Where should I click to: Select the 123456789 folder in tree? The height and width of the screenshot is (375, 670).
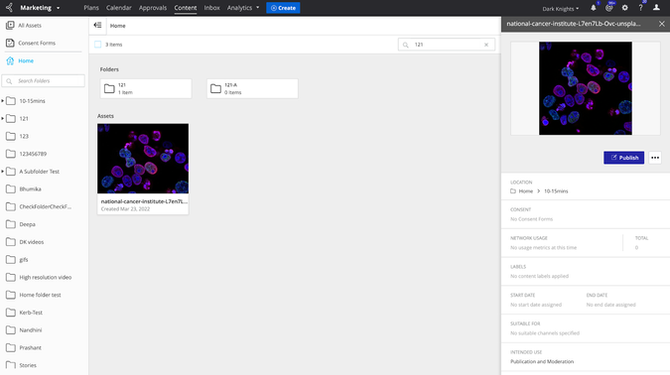point(33,154)
